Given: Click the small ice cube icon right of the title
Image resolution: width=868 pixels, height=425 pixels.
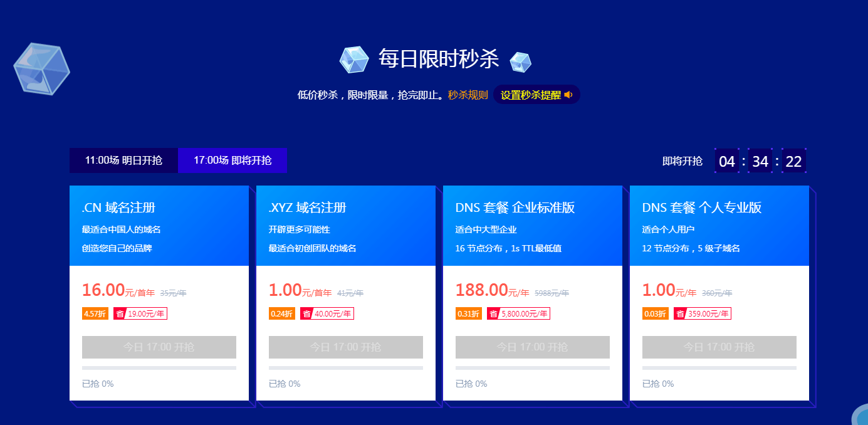Looking at the screenshot, I should click(x=520, y=62).
